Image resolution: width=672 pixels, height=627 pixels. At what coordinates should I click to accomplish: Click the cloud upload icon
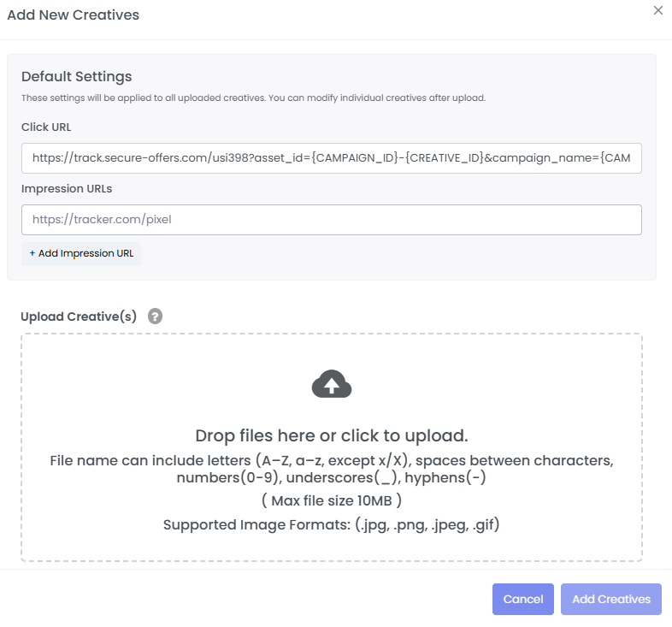(x=332, y=385)
